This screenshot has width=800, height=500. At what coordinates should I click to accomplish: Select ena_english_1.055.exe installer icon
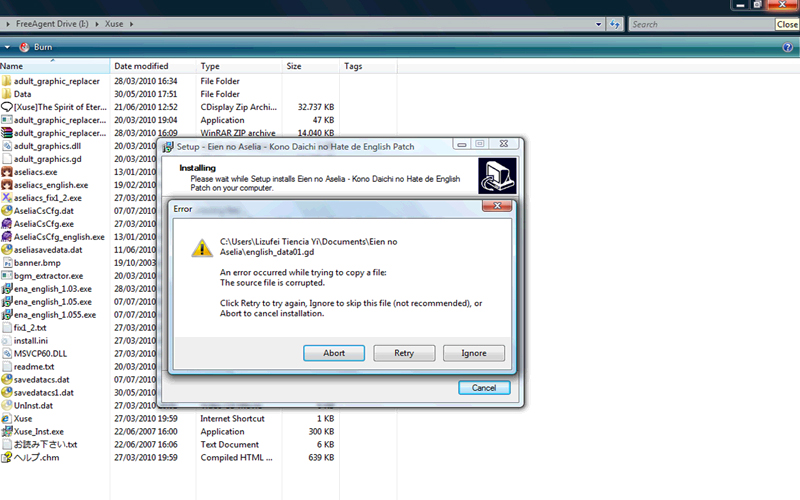pos(7,315)
